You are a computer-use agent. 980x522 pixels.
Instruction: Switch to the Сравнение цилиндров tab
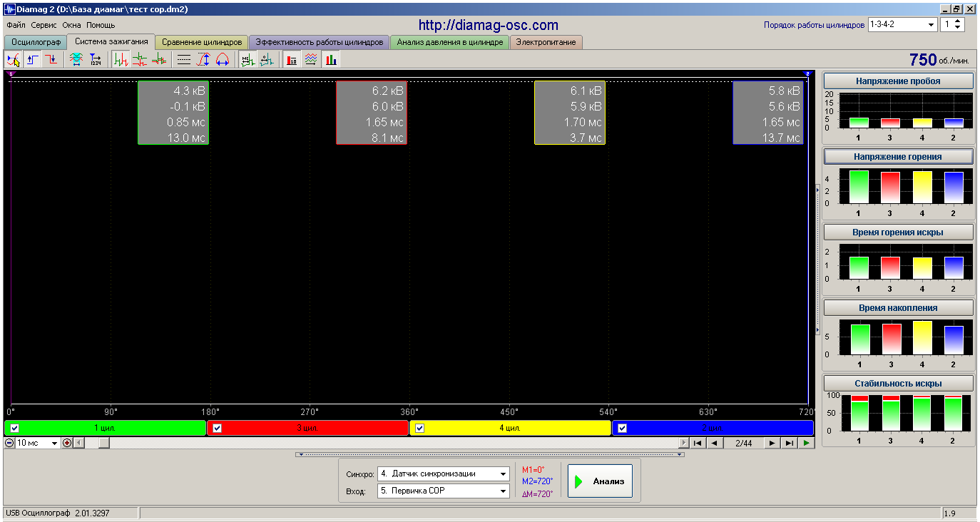tap(202, 42)
